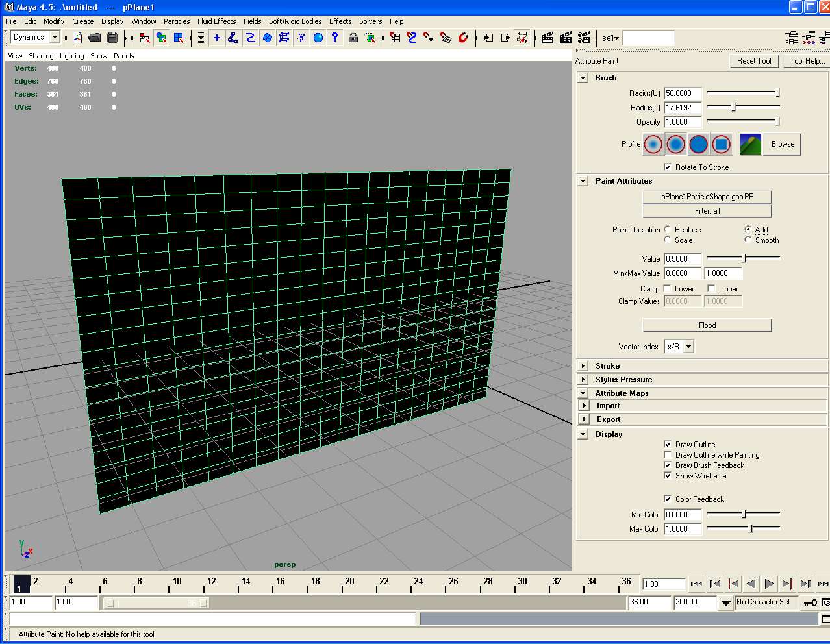Select the Smooth paint operation

(748, 240)
